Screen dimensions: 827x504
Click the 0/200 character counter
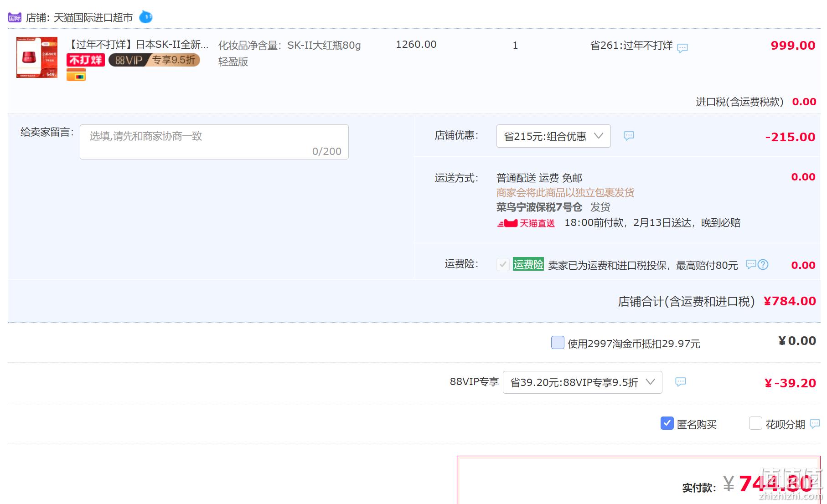[x=326, y=151]
